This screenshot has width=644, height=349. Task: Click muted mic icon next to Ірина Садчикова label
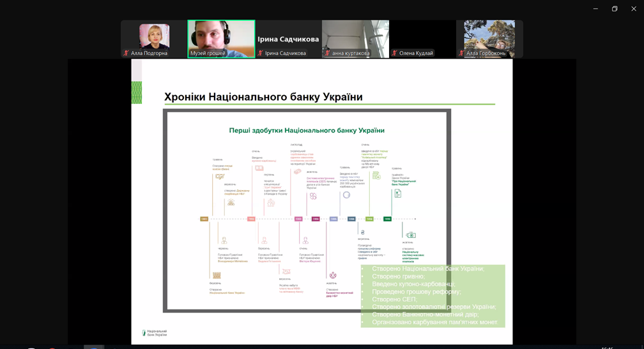tap(260, 53)
